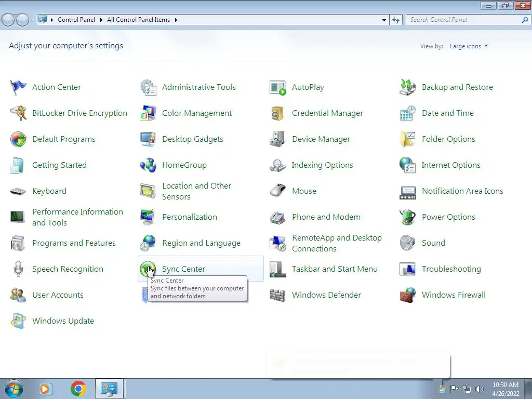
Task: Open the Phone and Modem icon
Action: tap(278, 217)
